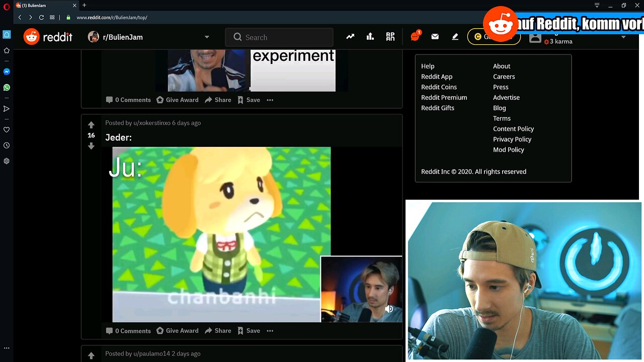Screen dimensions: 644x362
Task: Click the sidebar three-dots setup icon
Action: coord(7,348)
